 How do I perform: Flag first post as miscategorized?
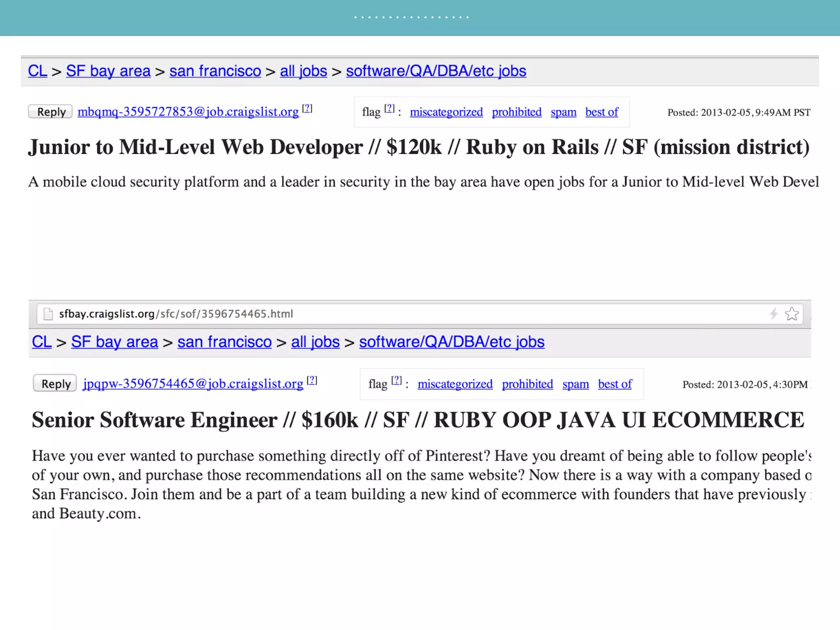(x=446, y=112)
